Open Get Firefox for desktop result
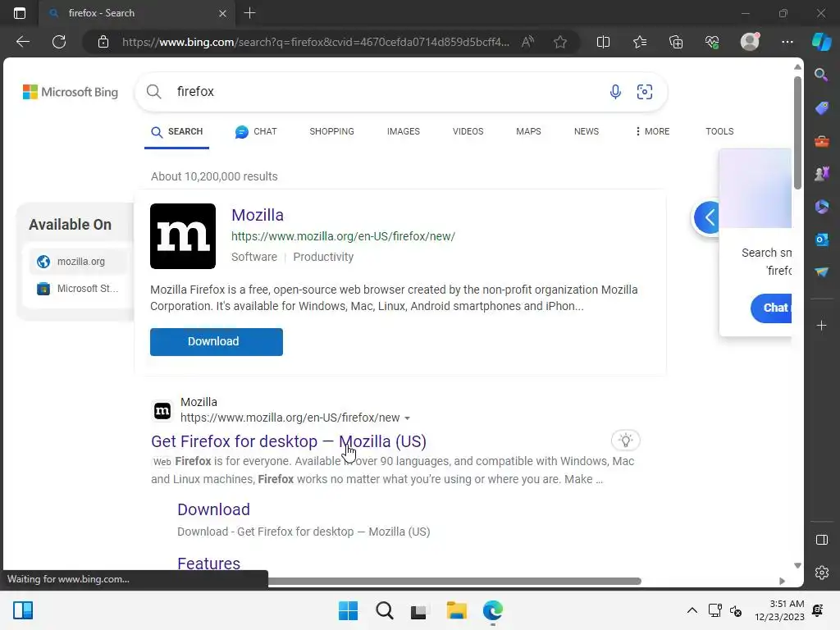Viewport: 840px width, 630px height. [289, 441]
